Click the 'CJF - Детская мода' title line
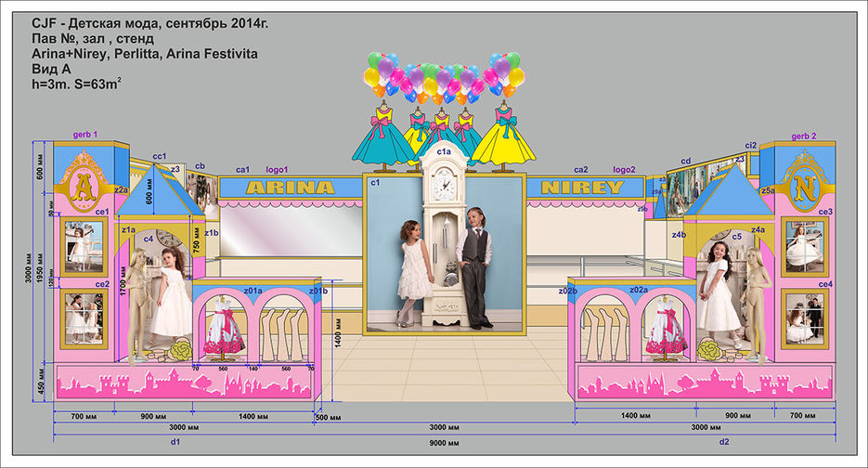 point(149,23)
